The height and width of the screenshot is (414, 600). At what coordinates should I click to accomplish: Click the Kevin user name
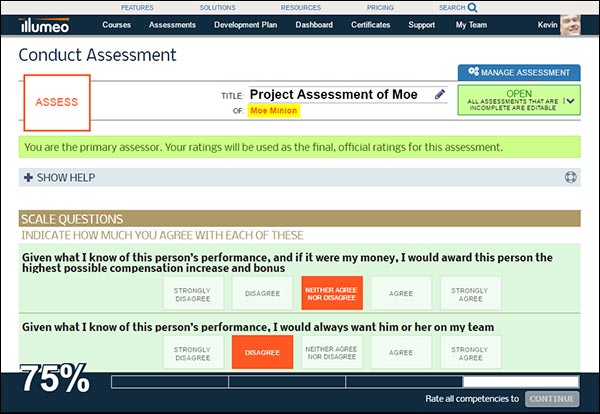click(x=547, y=25)
